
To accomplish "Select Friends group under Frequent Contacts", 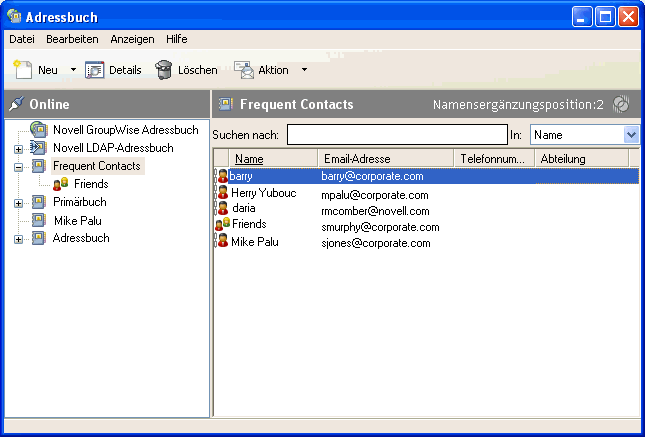I will coord(91,184).
